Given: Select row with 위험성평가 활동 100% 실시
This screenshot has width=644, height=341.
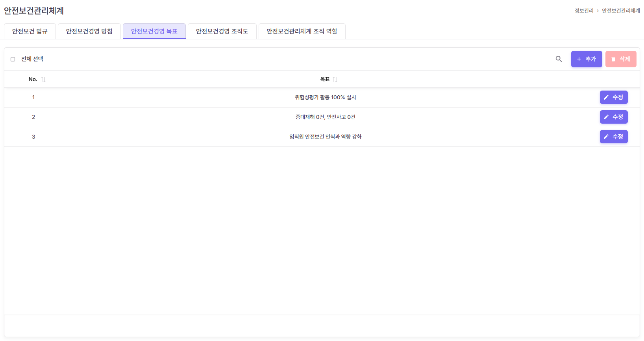Looking at the screenshot, I should coord(325,97).
